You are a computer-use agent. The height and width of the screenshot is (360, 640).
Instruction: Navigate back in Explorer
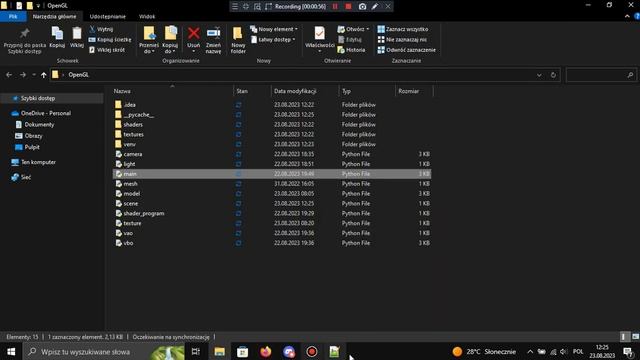coord(9,75)
